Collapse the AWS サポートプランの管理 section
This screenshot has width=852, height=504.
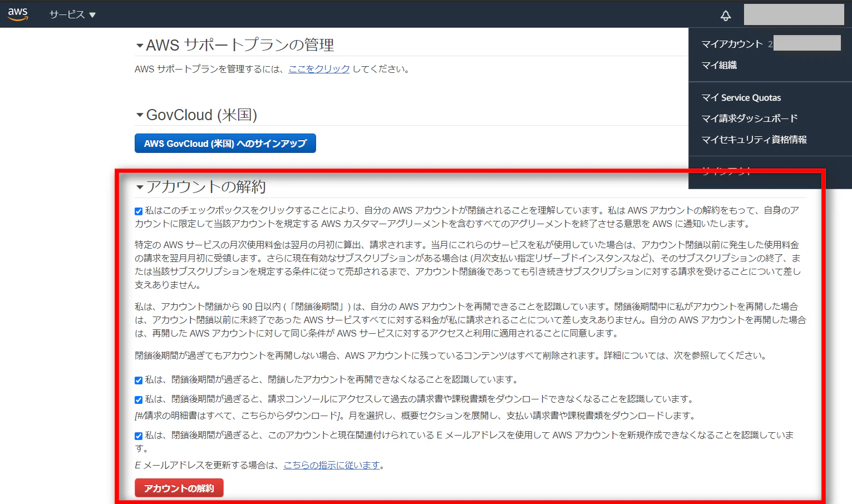pos(140,46)
